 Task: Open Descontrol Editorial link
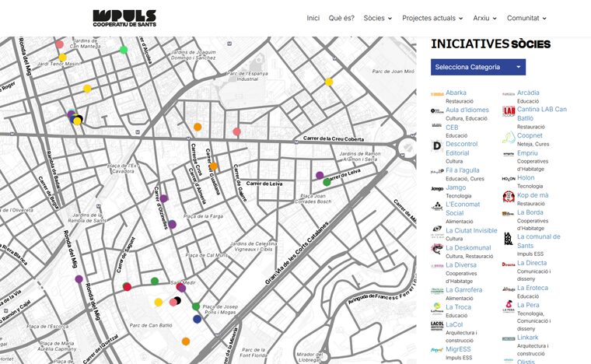461,149
